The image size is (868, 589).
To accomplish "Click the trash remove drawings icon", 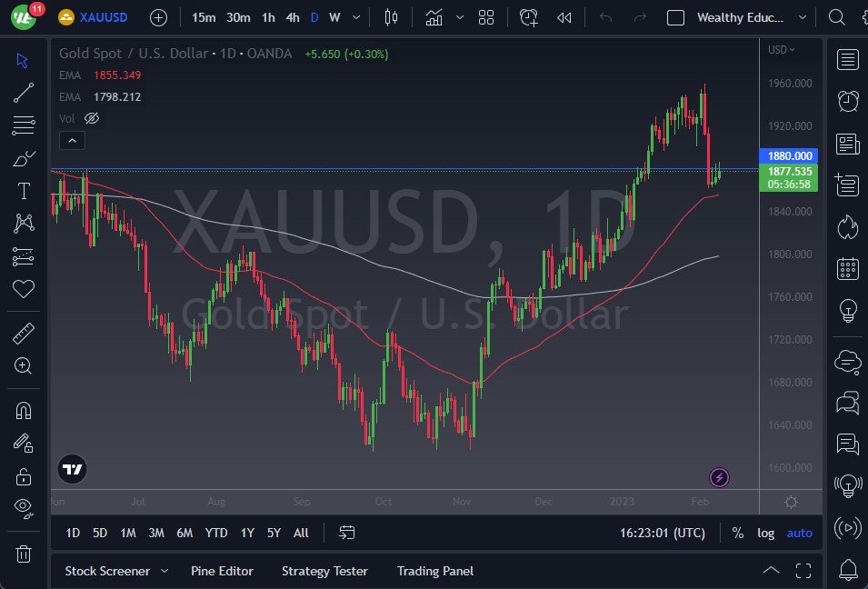I will click(x=23, y=554).
